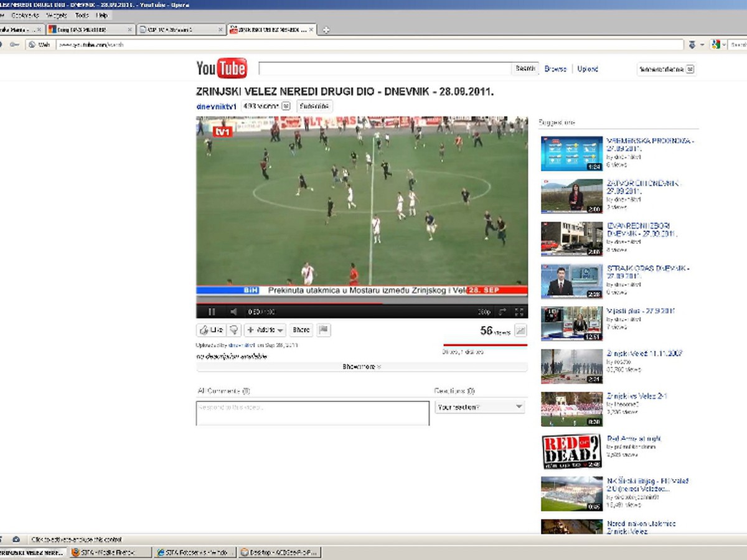The height and width of the screenshot is (560, 747).
Task: Open the Browse link
Action: (555, 69)
